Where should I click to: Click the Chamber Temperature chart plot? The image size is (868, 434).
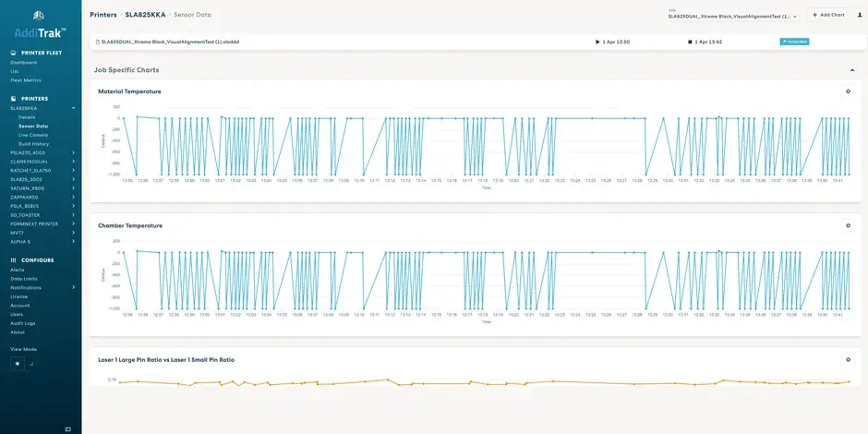[x=486, y=280]
